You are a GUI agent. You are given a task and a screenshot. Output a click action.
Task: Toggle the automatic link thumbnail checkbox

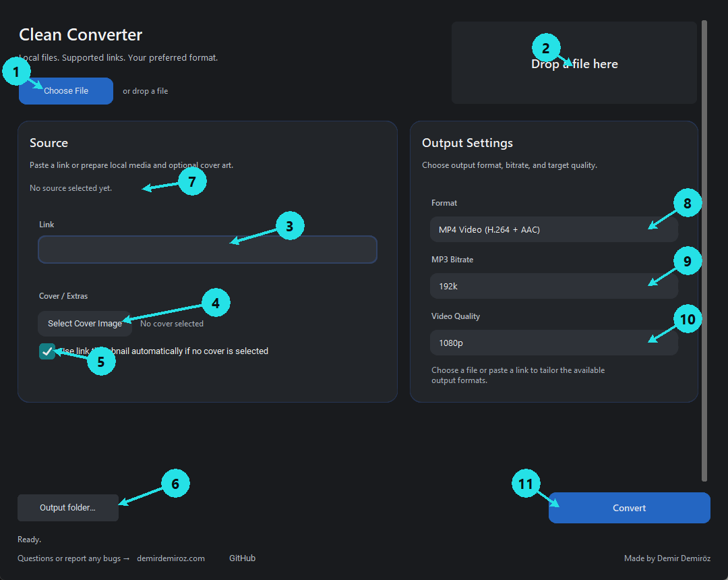click(x=47, y=351)
